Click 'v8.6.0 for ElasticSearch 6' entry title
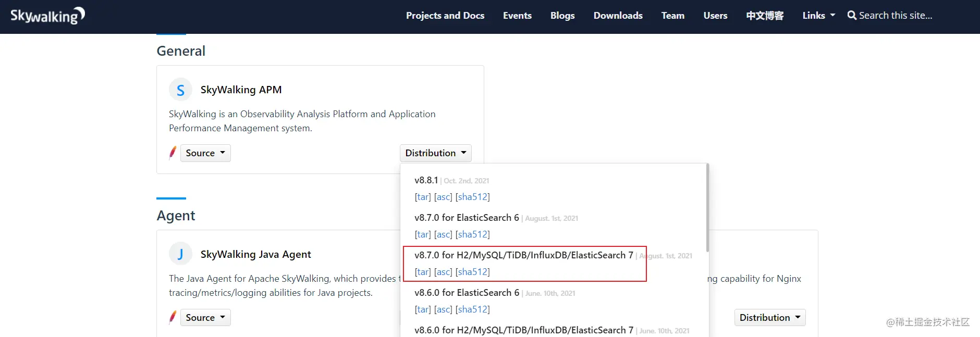The height and width of the screenshot is (337, 980). click(x=467, y=293)
